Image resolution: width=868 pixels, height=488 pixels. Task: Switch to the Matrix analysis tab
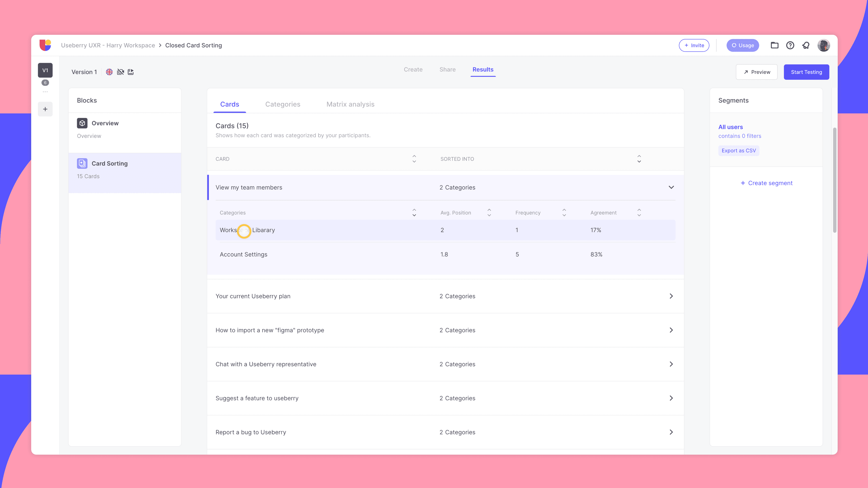(x=350, y=104)
